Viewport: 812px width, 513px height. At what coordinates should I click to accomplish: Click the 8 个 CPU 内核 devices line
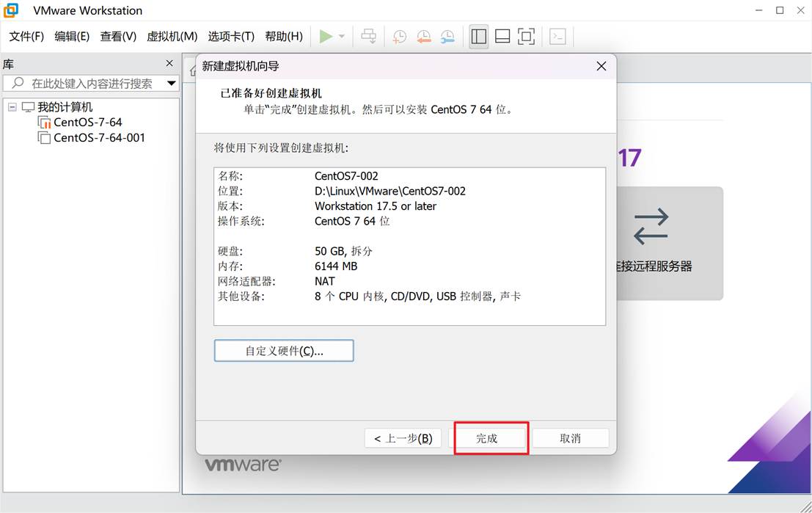coord(417,296)
